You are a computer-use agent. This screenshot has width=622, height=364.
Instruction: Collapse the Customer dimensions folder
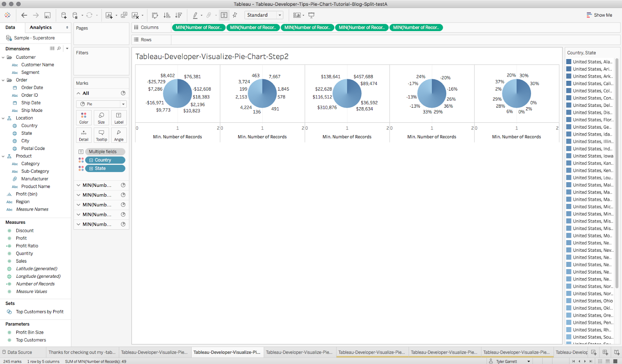3,57
